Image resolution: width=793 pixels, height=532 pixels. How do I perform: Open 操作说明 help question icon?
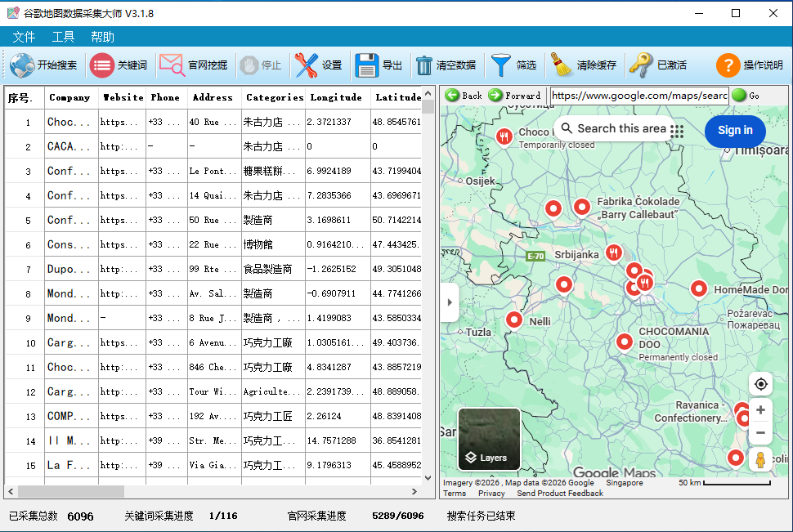[x=728, y=65]
